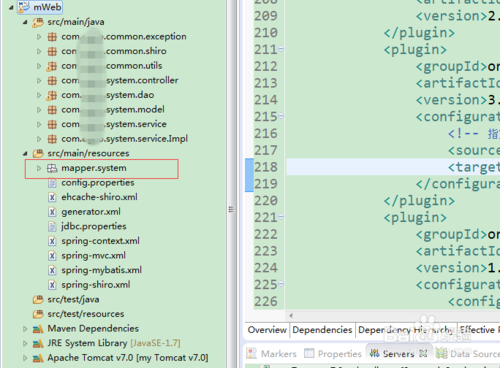Open the Effective POM editor tab
Image resolution: width=500 pixels, height=368 pixels.
479,330
